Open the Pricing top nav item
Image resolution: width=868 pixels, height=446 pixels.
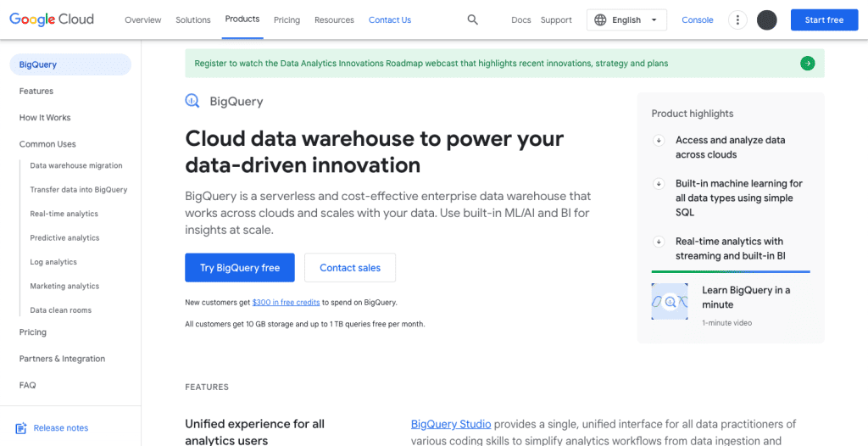(x=287, y=20)
